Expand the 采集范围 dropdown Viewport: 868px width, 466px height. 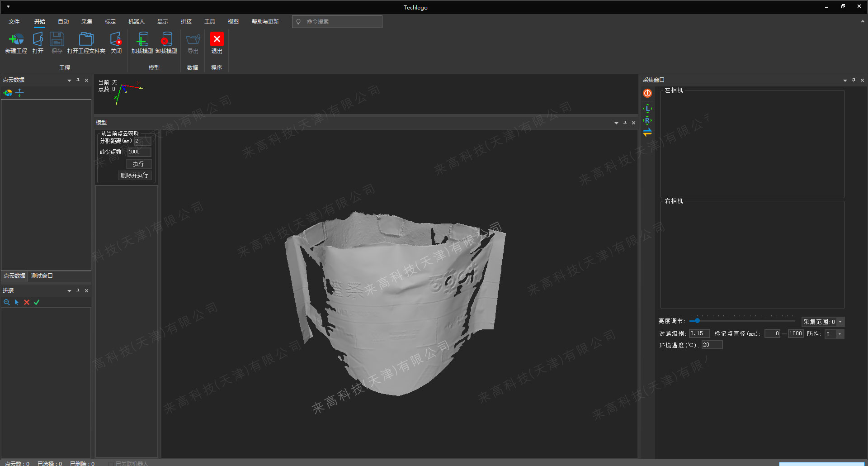[840, 322]
